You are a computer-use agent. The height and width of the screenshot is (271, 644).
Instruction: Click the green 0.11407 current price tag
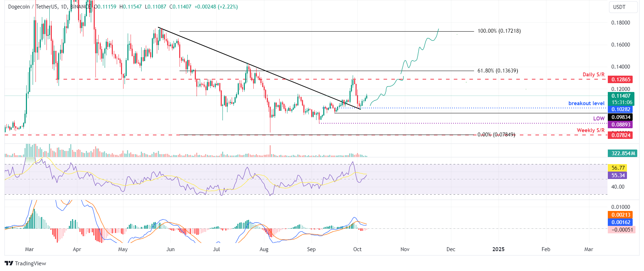tap(621, 96)
